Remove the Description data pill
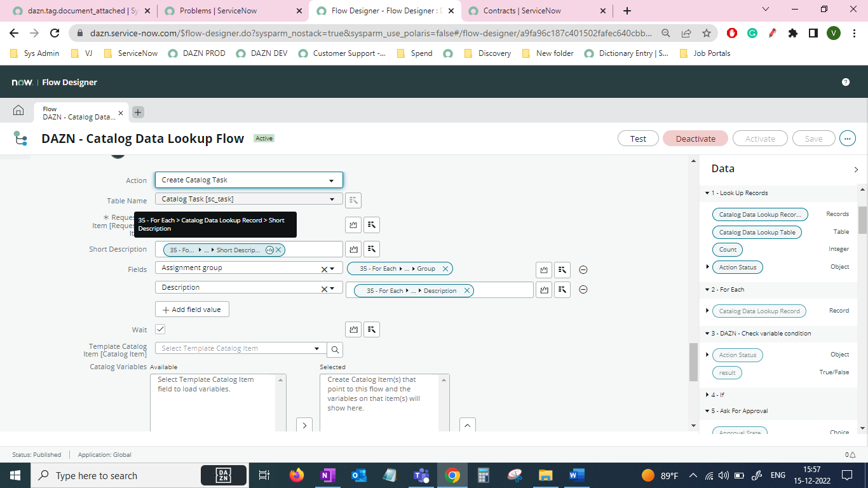The height and width of the screenshot is (488, 868). tap(467, 290)
